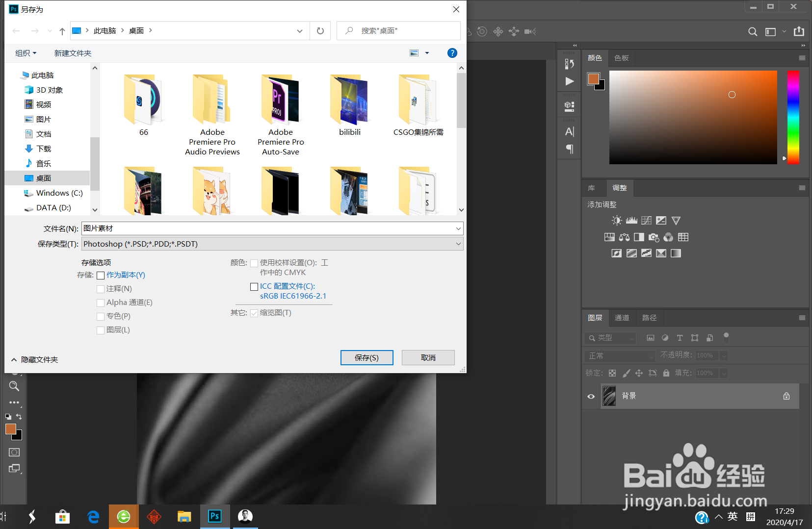Refresh the Save As folder view
Screen dimensions: 812x529
pyautogui.click(x=320, y=31)
